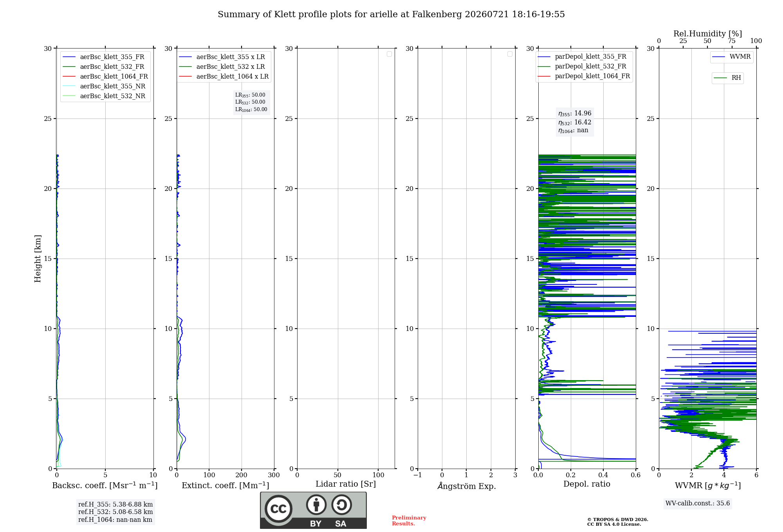Click the Creative Commons CC icon
This screenshot has width=783, height=532.
coord(278,509)
